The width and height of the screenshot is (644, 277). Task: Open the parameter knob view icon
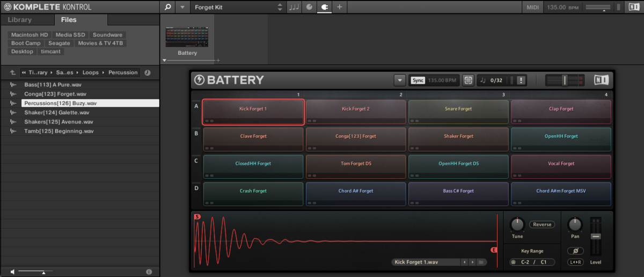click(309, 7)
